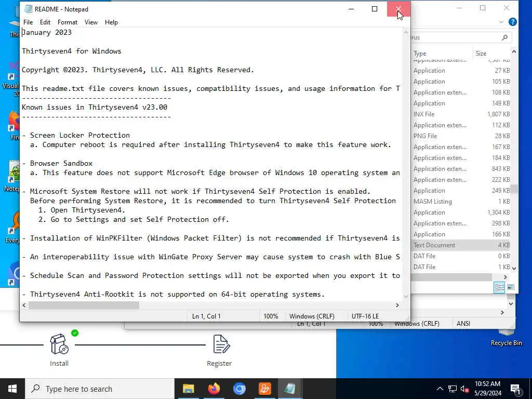Select the Text Document row in Explorer
532x399 pixels.
pyautogui.click(x=461, y=245)
